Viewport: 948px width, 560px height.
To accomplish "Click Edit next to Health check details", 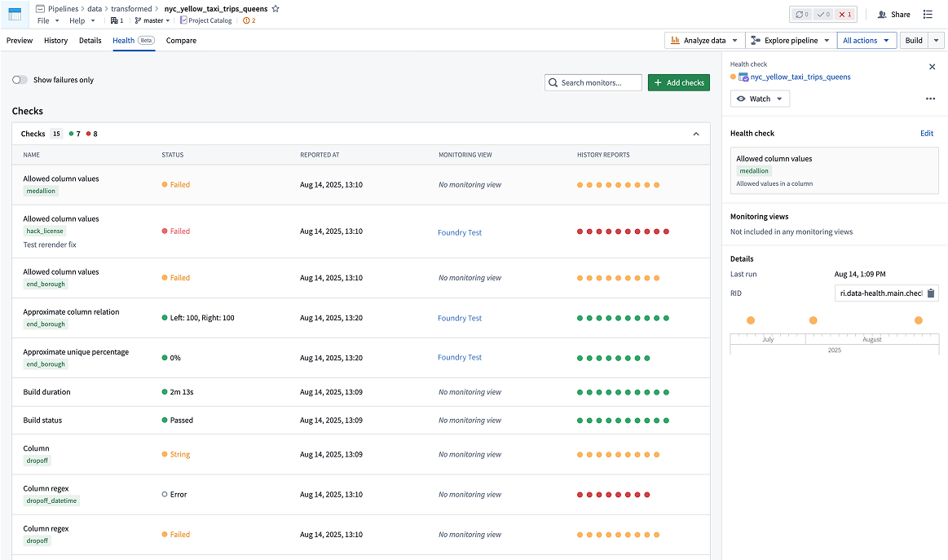I will (x=928, y=133).
